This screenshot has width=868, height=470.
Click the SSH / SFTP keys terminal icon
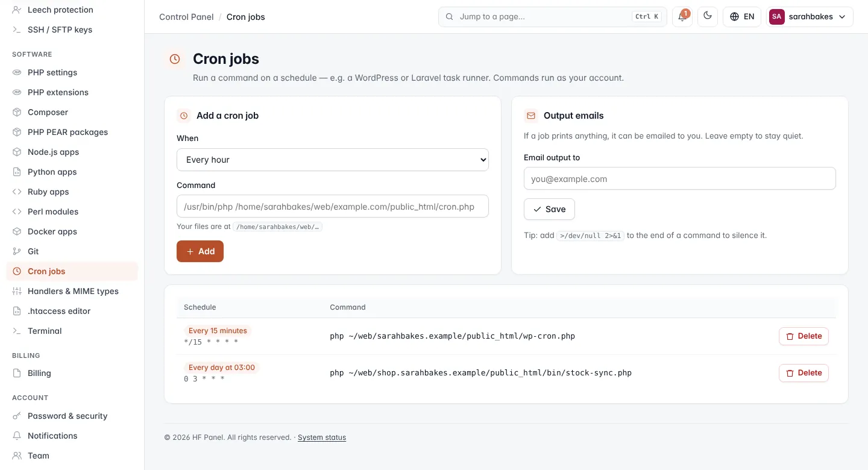click(x=17, y=30)
